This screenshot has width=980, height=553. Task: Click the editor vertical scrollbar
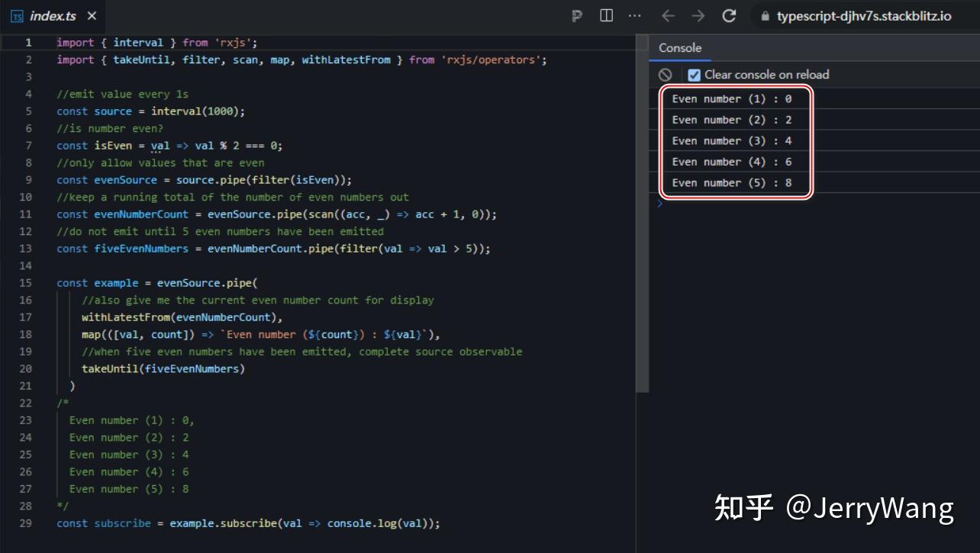[643, 214]
